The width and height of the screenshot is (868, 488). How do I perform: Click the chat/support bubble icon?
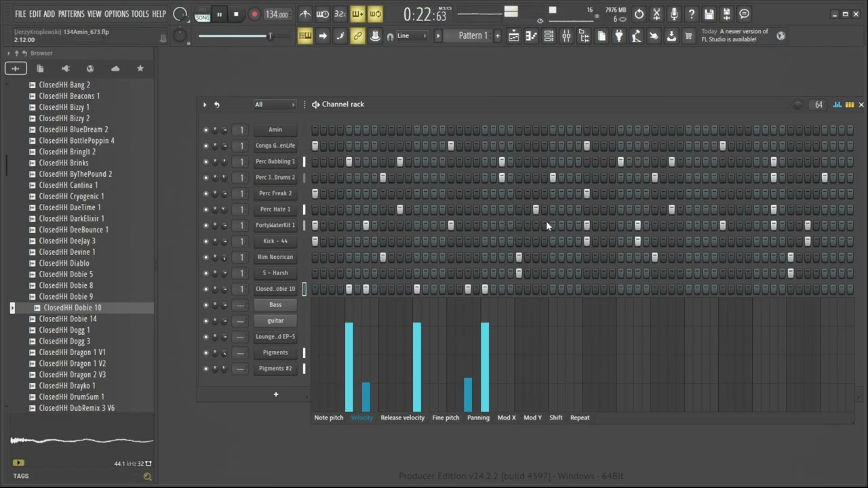[x=744, y=14]
